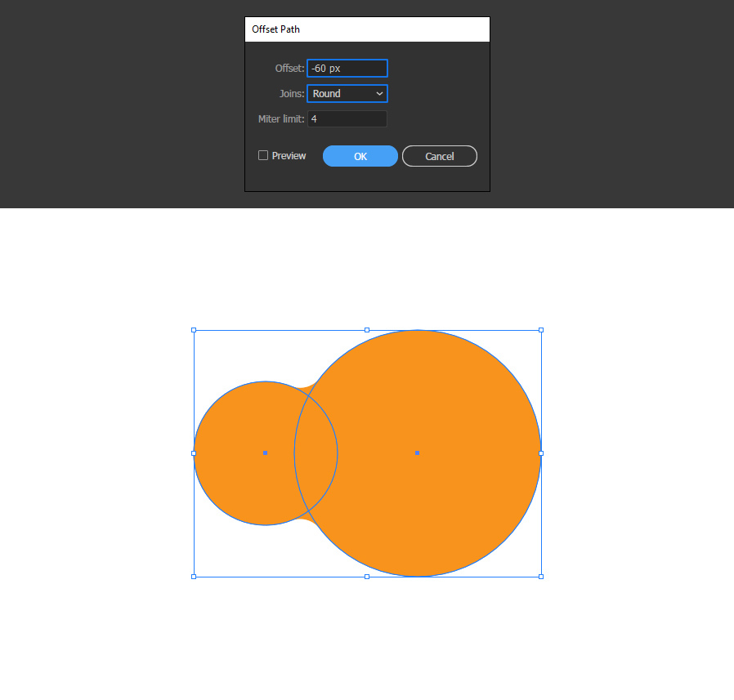Click the Offset value input field
The height and width of the screenshot is (700, 734).
point(347,69)
